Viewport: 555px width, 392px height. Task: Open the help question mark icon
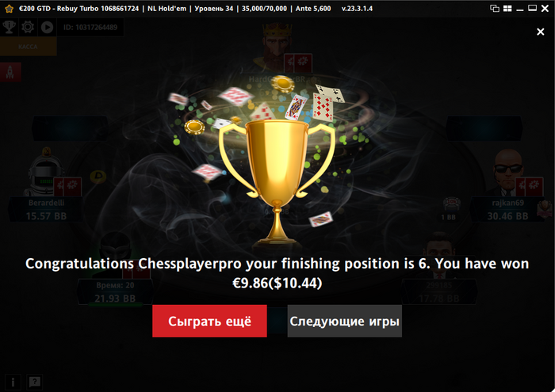(x=34, y=382)
